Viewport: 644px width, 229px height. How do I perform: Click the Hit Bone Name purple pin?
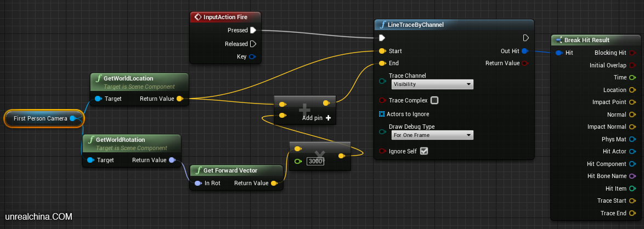coord(632,176)
